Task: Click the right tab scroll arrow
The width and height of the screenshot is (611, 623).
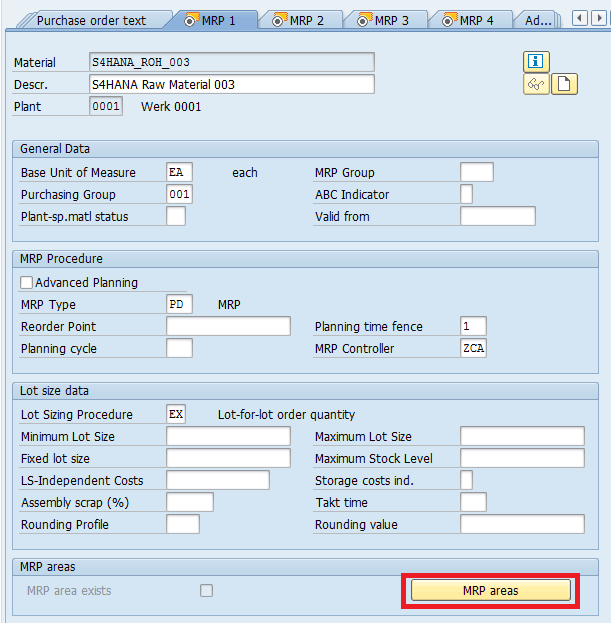Action: click(x=599, y=18)
